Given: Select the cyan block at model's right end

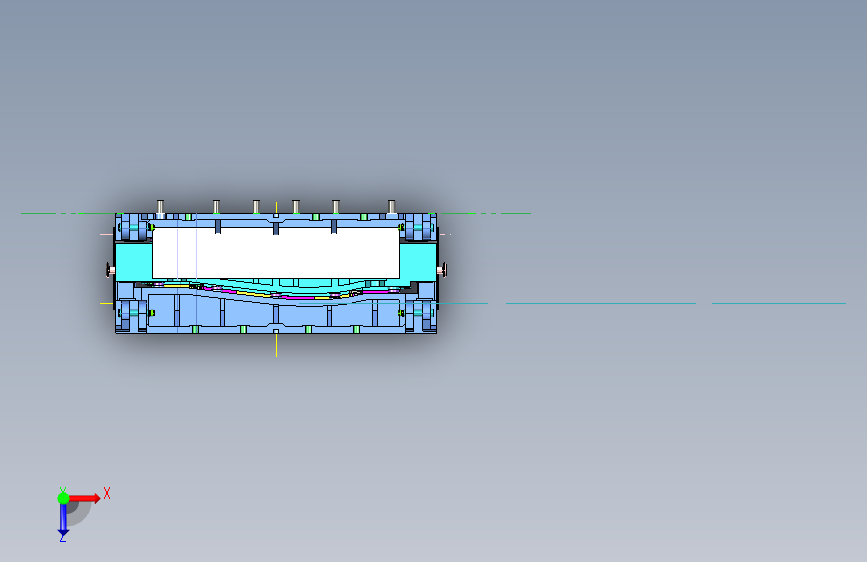Looking at the screenshot, I should click(x=418, y=262).
